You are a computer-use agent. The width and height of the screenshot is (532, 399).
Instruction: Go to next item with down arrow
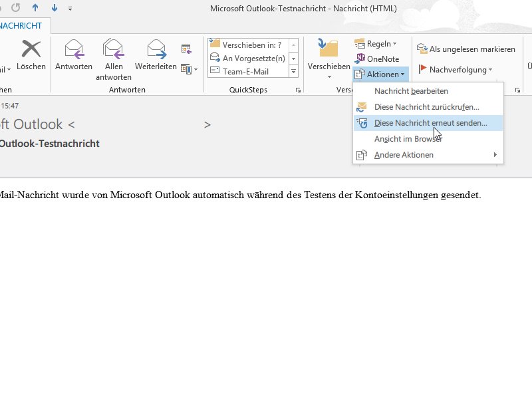55,8
